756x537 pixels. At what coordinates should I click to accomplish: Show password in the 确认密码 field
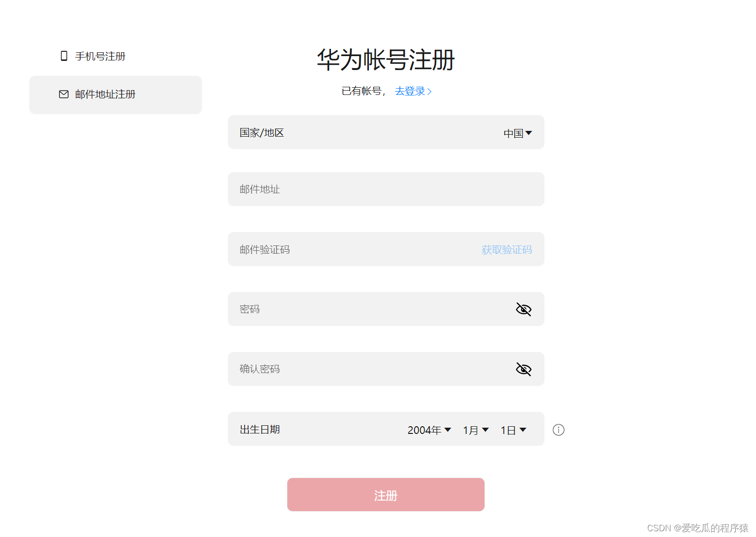(523, 369)
